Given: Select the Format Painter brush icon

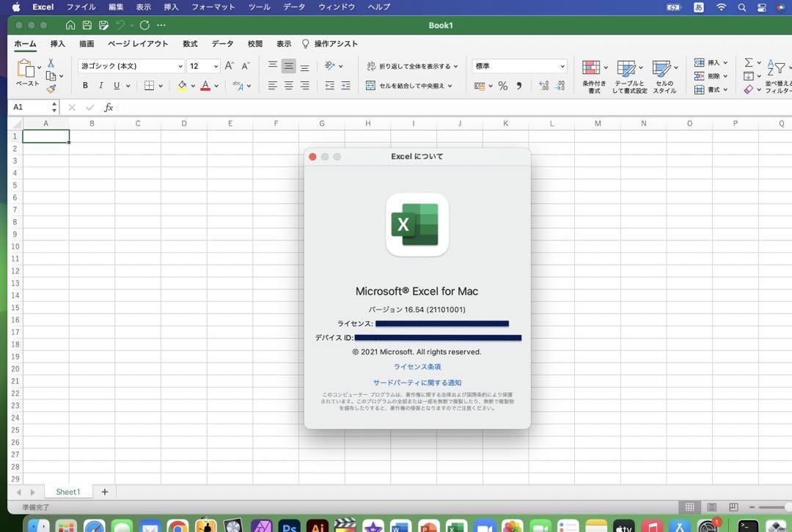Looking at the screenshot, I should 51,89.
